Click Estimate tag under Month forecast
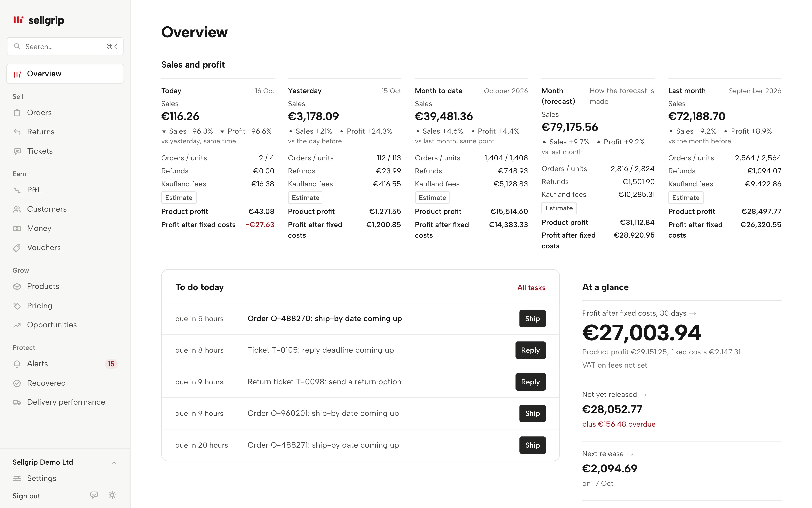Viewport: 812px width, 508px height. point(559,208)
